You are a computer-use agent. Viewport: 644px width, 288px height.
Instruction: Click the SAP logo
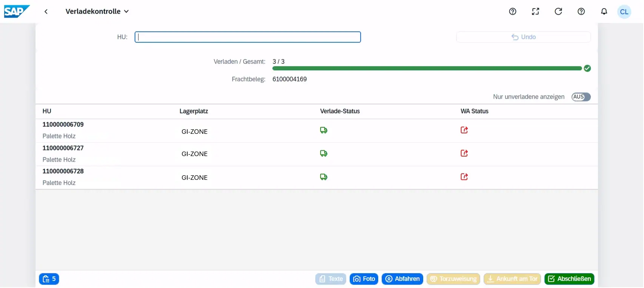(17, 11)
